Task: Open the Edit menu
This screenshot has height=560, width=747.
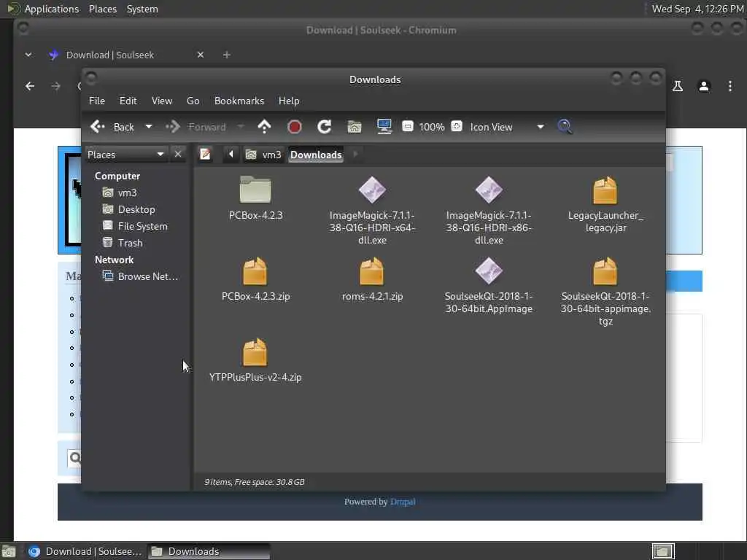Action: (128, 101)
